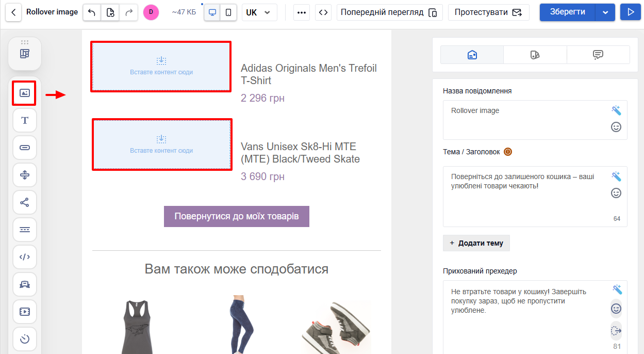Click the ~47 КБ size indicator
Screen dimensions: 644x354
(184, 12)
